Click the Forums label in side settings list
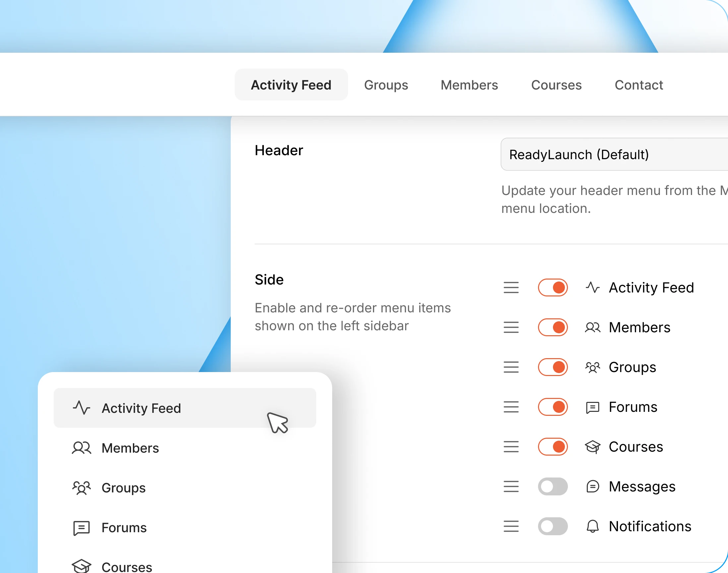 [x=633, y=407]
